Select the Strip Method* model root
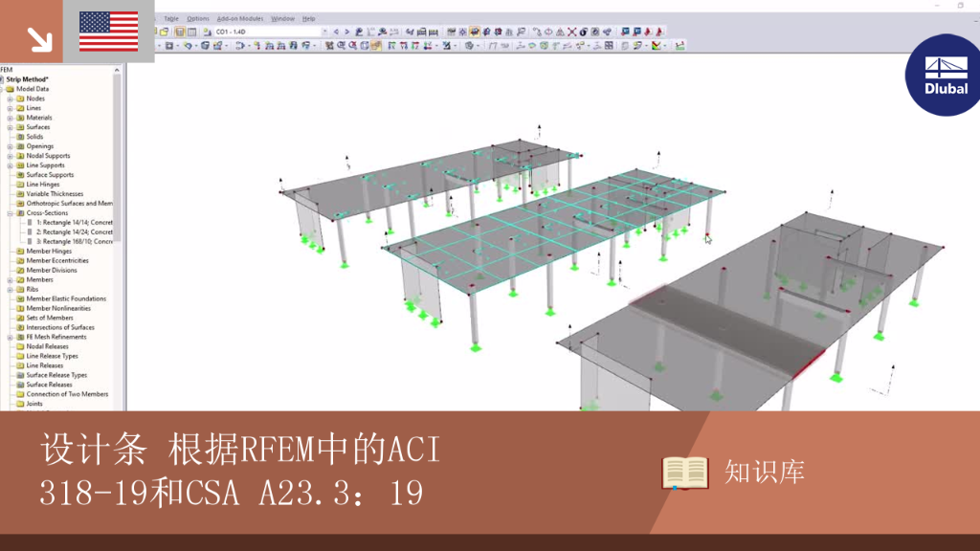The image size is (980, 551). coord(27,79)
